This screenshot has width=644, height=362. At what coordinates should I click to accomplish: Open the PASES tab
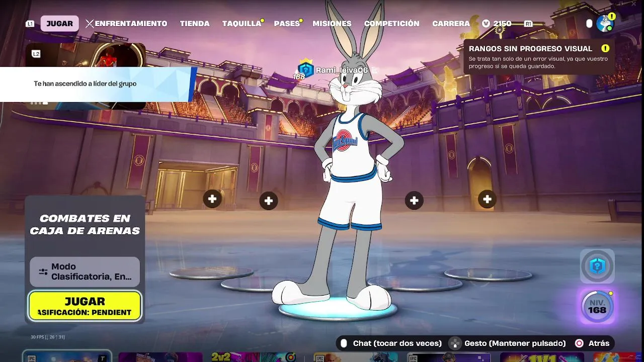coord(287,24)
